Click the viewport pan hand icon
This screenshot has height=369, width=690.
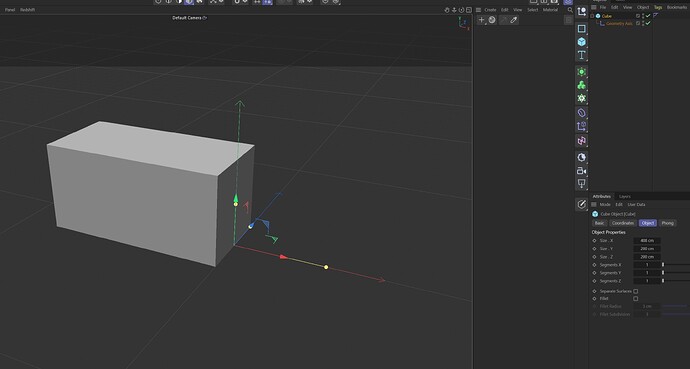coord(447,10)
